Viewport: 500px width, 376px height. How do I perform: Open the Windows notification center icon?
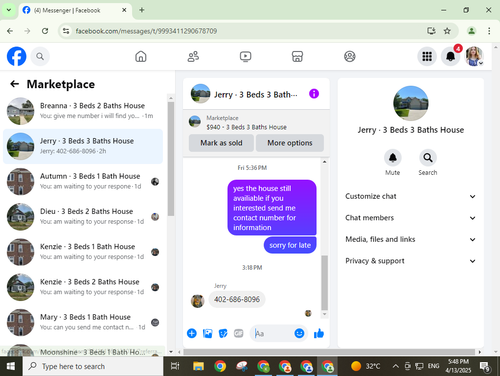click(485, 367)
